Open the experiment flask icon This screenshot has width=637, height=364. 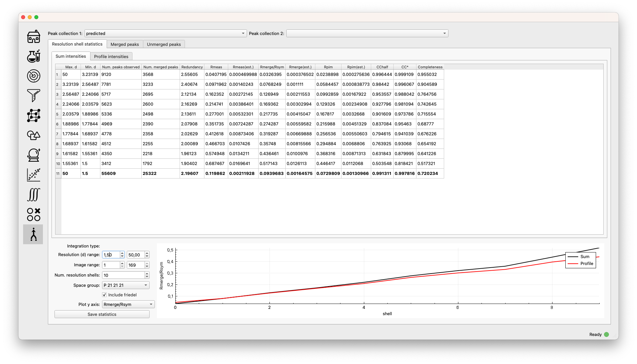(x=33, y=56)
